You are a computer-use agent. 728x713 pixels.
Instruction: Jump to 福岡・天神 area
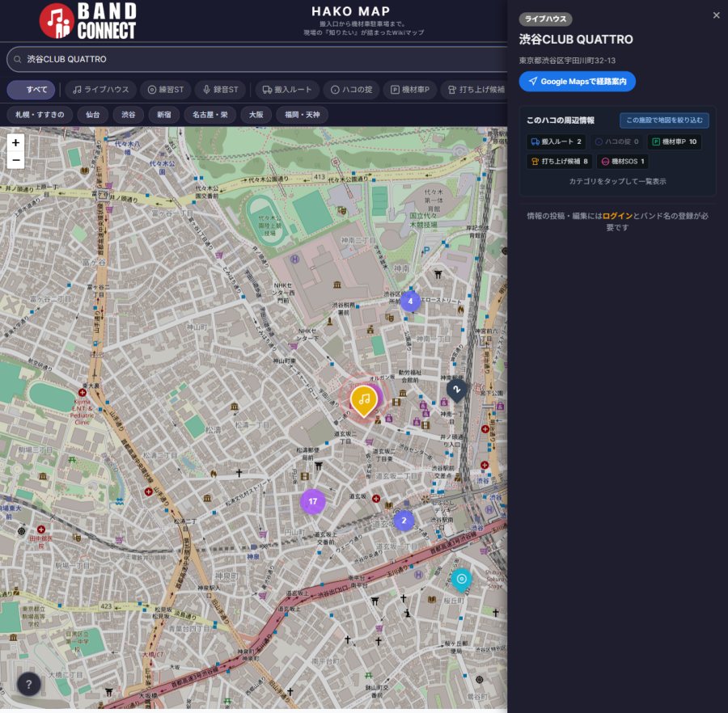303,115
